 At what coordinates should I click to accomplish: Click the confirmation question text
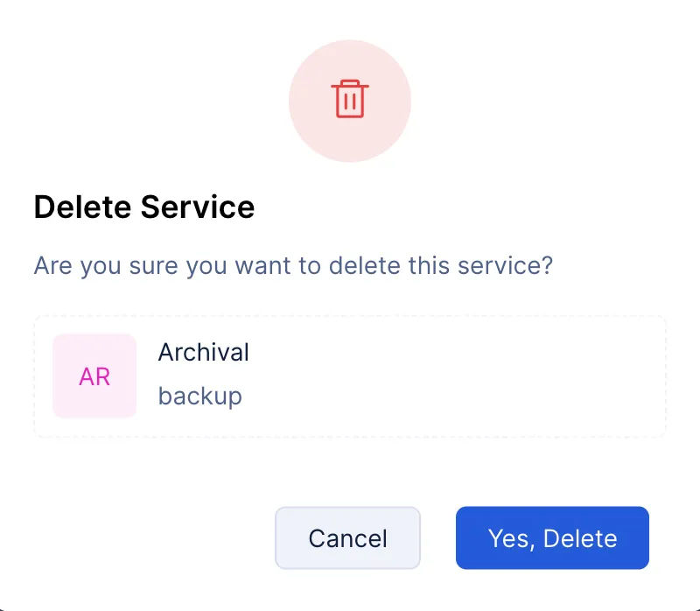(293, 266)
